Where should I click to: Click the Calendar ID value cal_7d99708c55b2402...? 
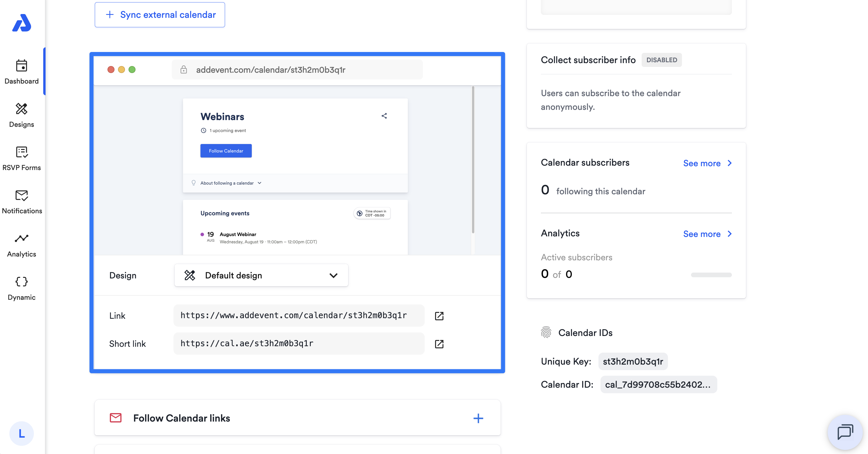click(x=658, y=384)
